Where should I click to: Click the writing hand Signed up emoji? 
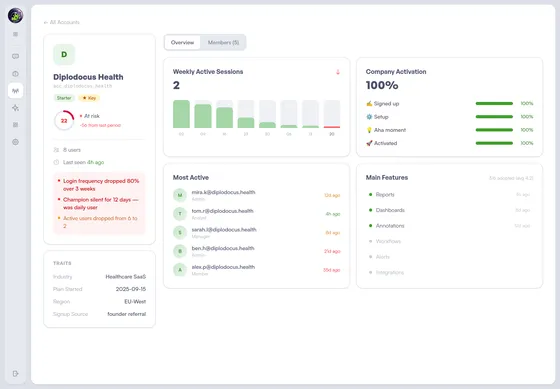pyautogui.click(x=369, y=104)
